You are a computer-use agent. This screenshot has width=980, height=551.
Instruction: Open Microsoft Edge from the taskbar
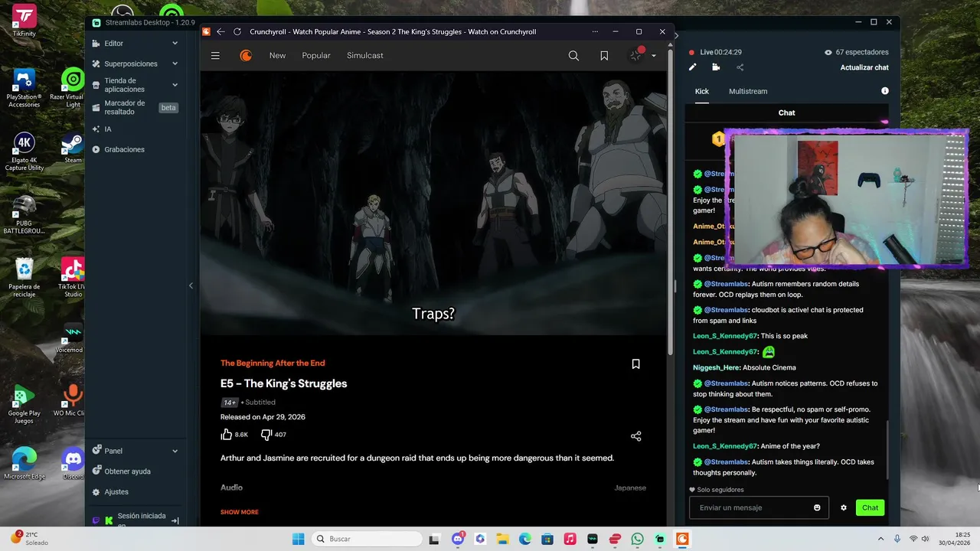pos(525,539)
